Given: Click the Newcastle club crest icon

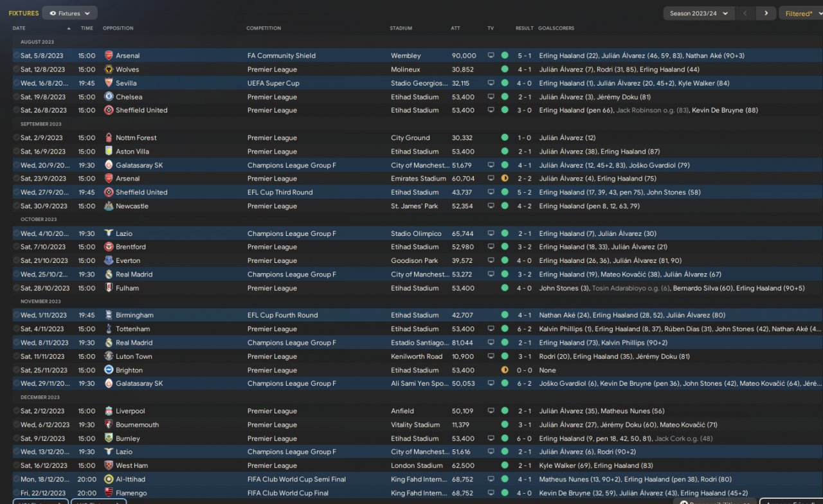Looking at the screenshot, I should click(x=109, y=206).
